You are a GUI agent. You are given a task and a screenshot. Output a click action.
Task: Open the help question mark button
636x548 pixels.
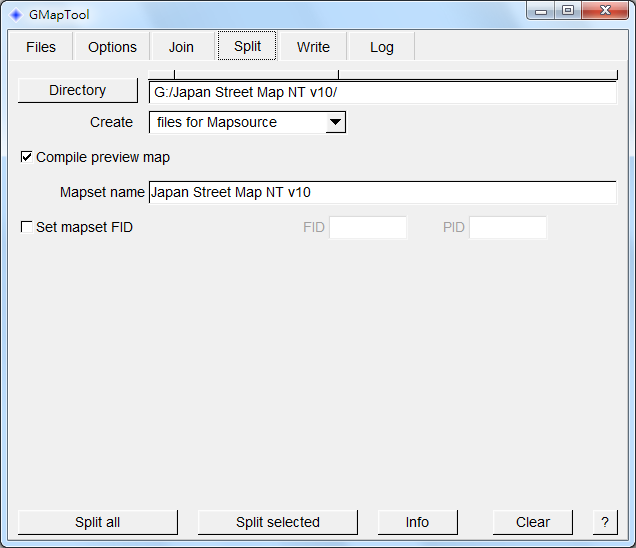point(605,522)
